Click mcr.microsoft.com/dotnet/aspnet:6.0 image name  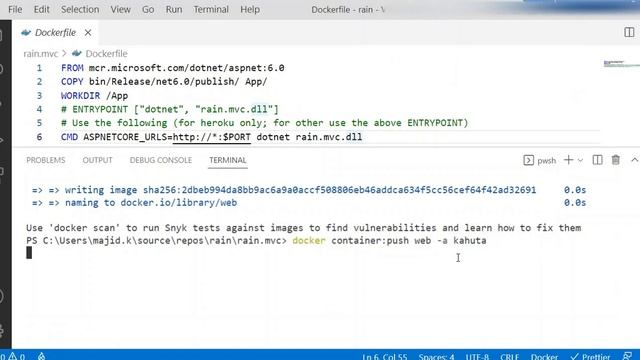coord(187,68)
